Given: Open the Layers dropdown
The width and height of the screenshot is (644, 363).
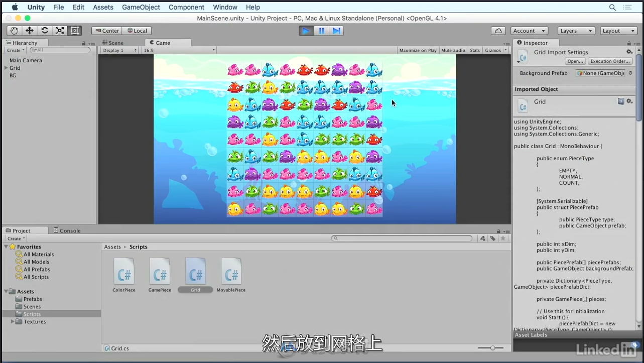Looking at the screenshot, I should click(x=576, y=31).
